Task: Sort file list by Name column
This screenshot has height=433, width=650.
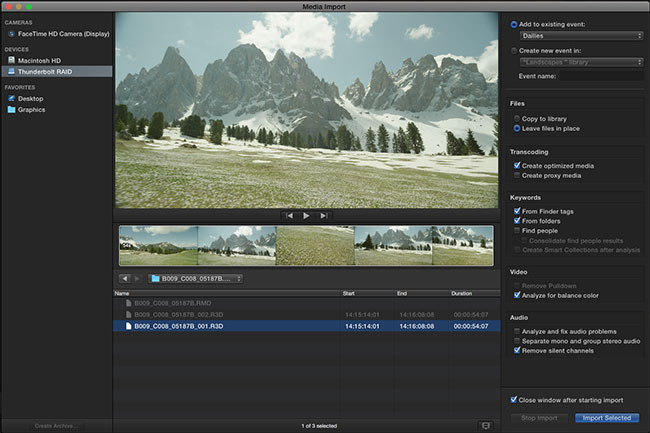Action: click(x=122, y=293)
